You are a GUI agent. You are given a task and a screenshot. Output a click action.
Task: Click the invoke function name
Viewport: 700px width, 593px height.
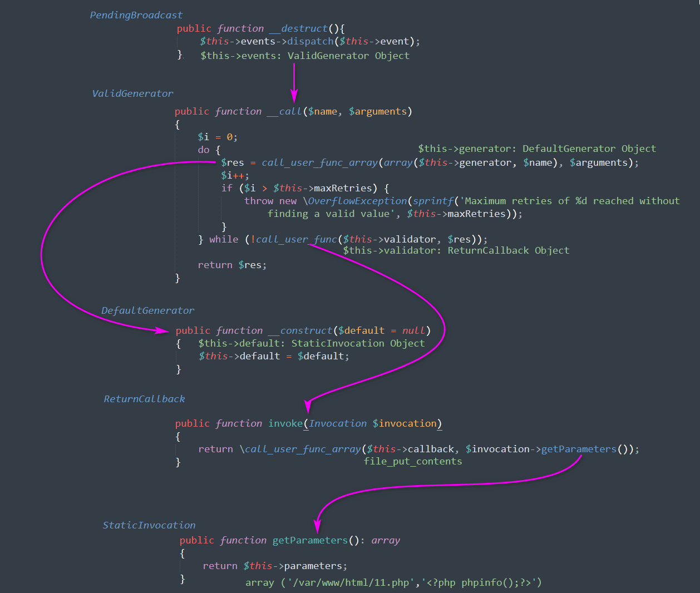coord(285,423)
